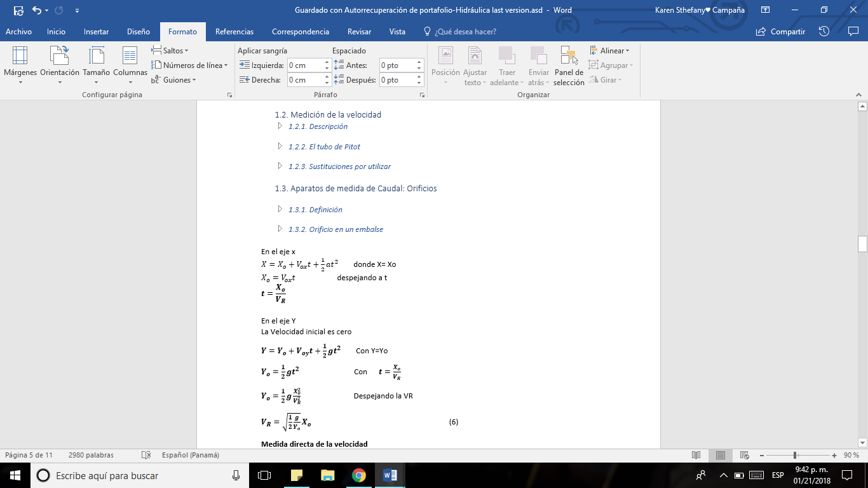Switch to the Referencias tab
Image resolution: width=868 pixels, height=488 pixels.
click(234, 31)
